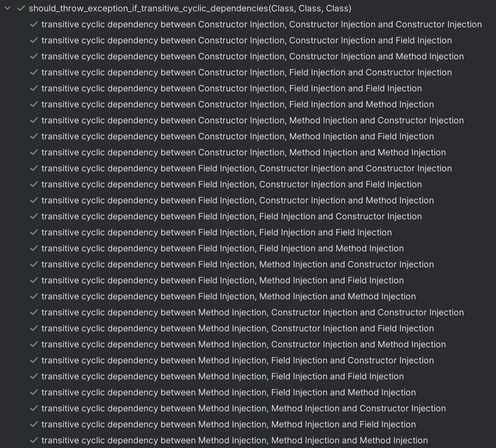496x448 pixels.
Task: Click passed checkmark icon beside should_throw_exception_if_transitive_cyclic_dependencies
Action: (x=21, y=8)
